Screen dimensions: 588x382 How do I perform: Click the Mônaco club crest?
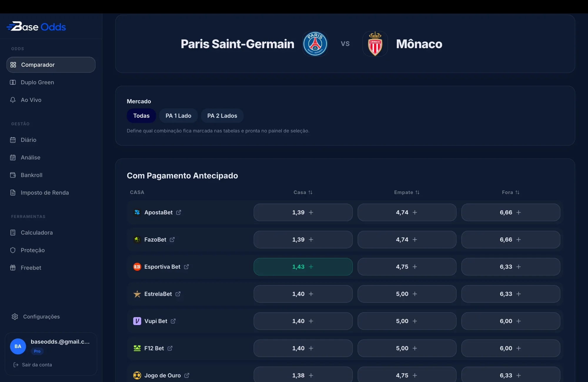375,44
